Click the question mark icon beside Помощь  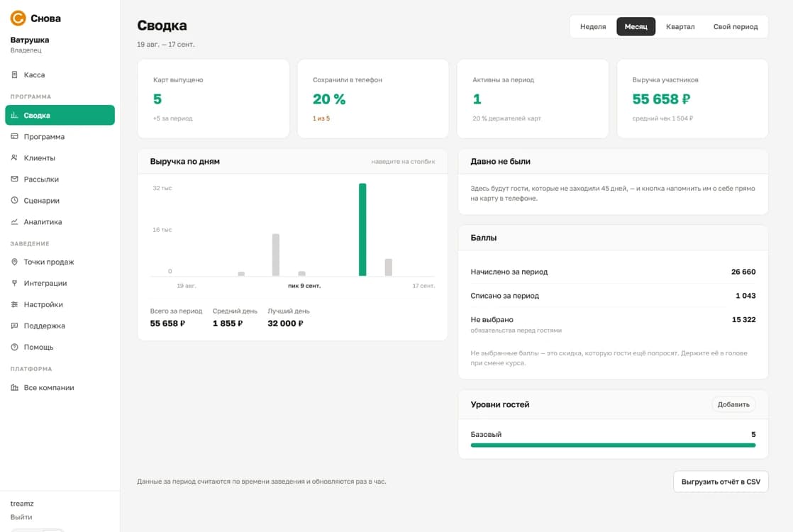click(x=14, y=347)
